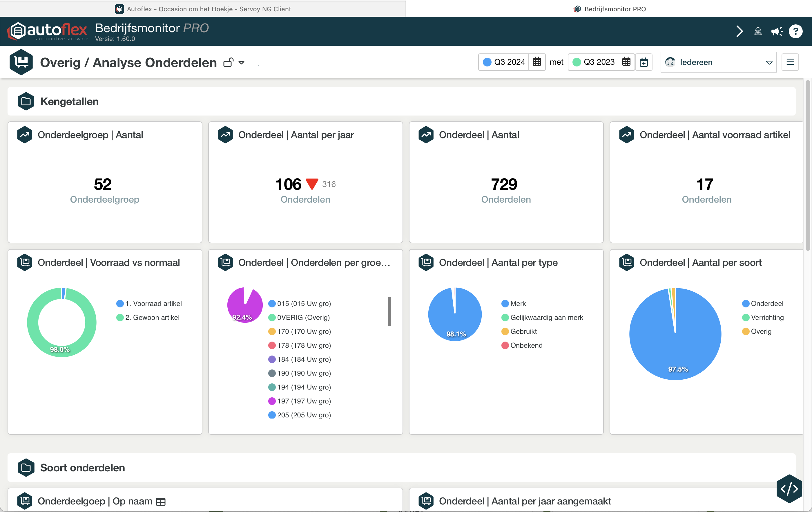Open the announcements megaphone icon

coord(777,31)
